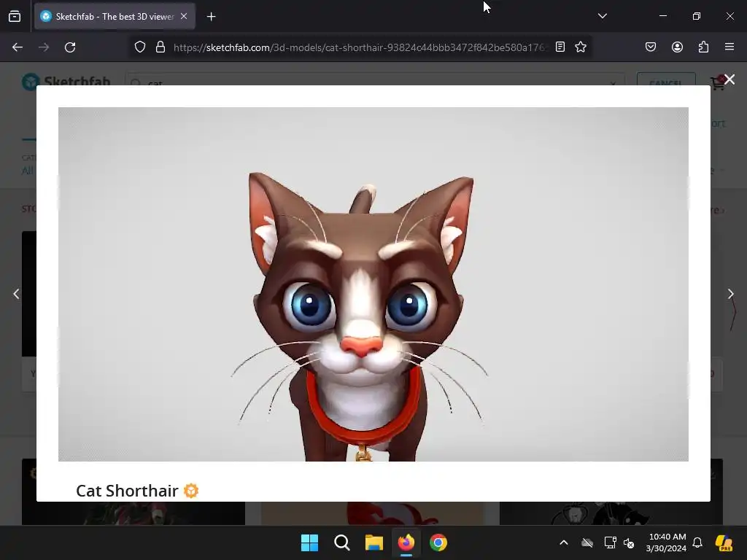747x560 pixels.
Task: Open the Firefox account icon
Action: pos(677,47)
